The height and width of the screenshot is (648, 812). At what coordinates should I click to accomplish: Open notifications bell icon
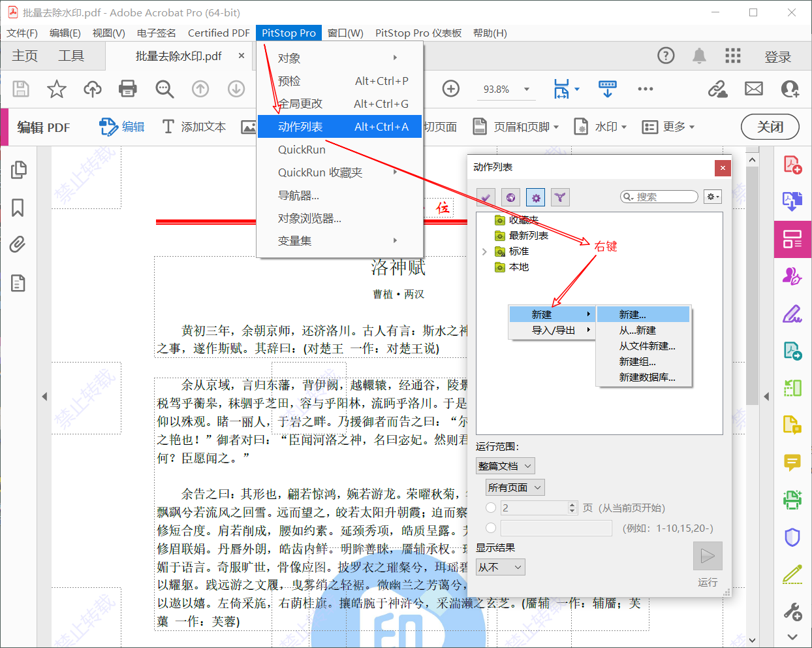coord(699,56)
